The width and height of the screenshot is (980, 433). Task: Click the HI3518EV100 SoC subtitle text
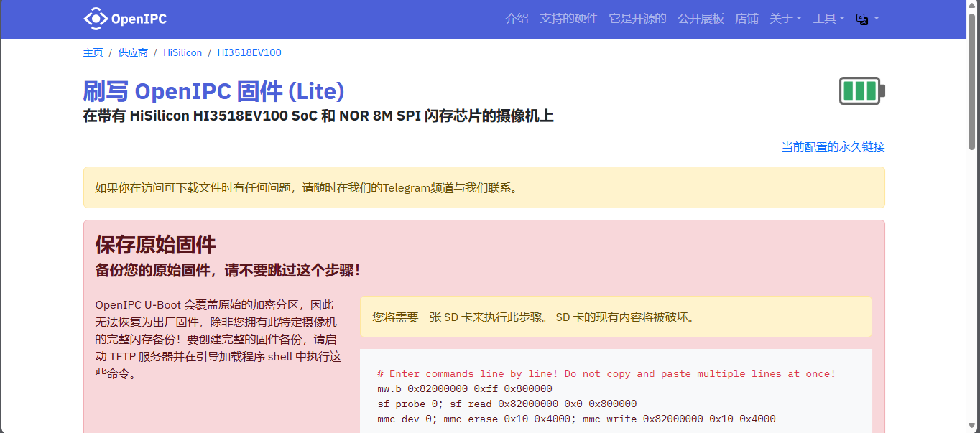coord(318,116)
